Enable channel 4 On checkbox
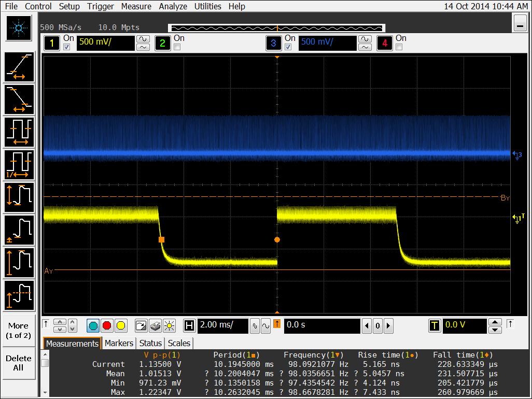Image resolution: width=532 pixels, height=399 pixels. 399,47
